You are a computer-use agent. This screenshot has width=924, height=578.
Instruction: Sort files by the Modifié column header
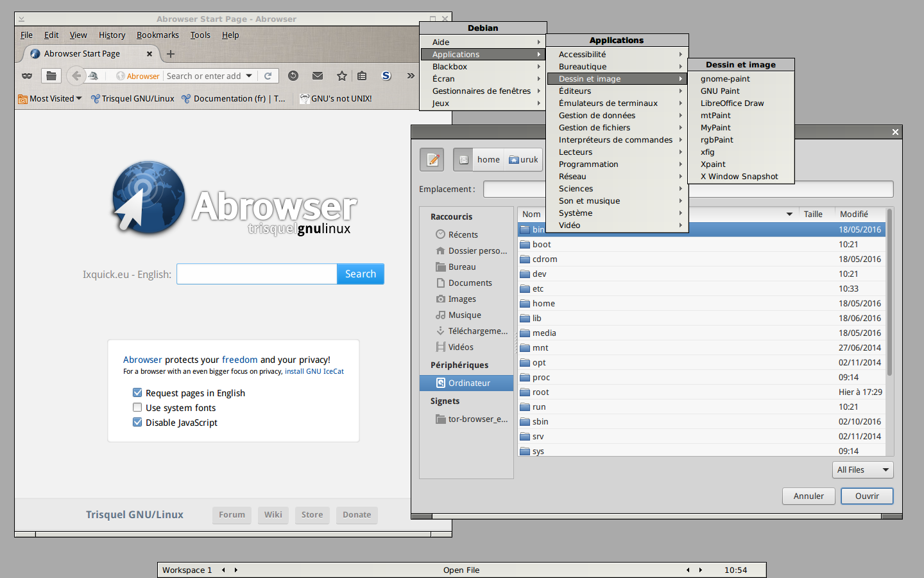[860, 214]
